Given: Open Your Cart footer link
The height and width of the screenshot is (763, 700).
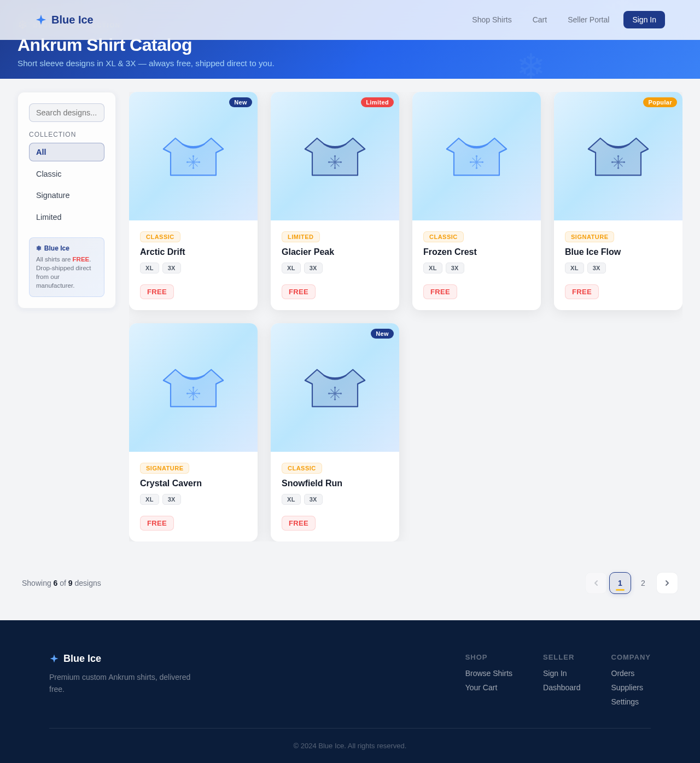Looking at the screenshot, I should click(x=481, y=688).
